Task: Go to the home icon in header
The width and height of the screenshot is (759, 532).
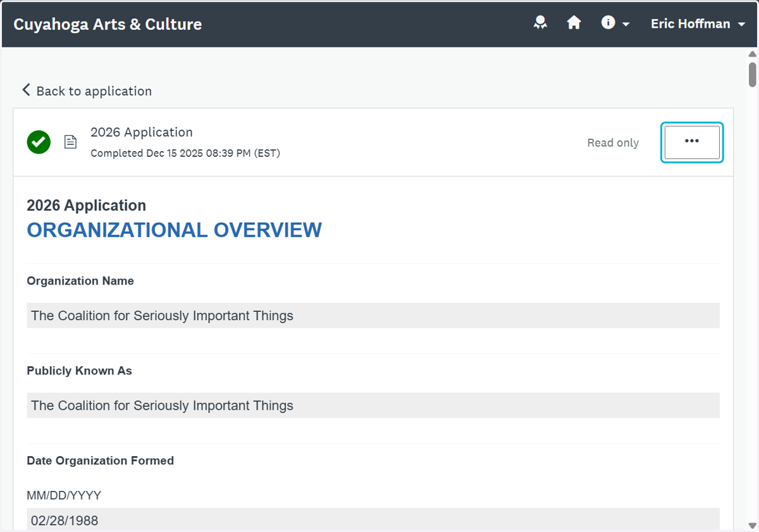Action: click(x=574, y=23)
